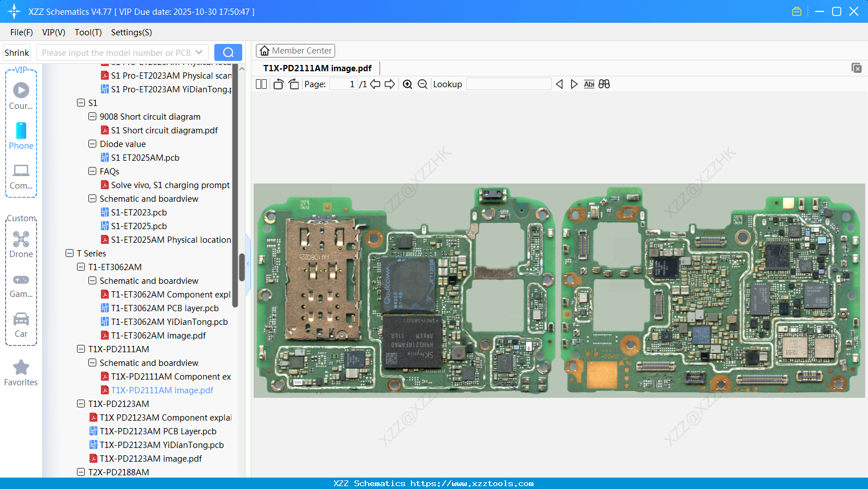This screenshot has width=868, height=489.
Task: Open the model number dropdown arrow
Action: tap(199, 52)
